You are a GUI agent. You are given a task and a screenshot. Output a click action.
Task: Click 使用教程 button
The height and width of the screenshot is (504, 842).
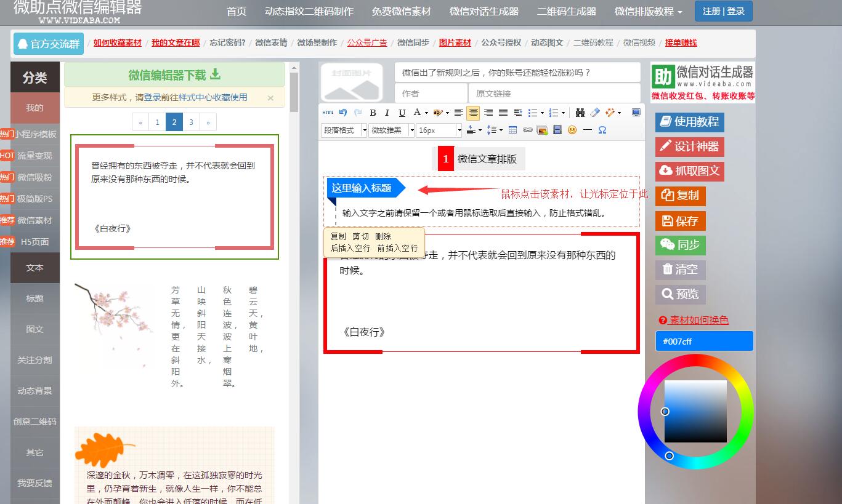[690, 122]
